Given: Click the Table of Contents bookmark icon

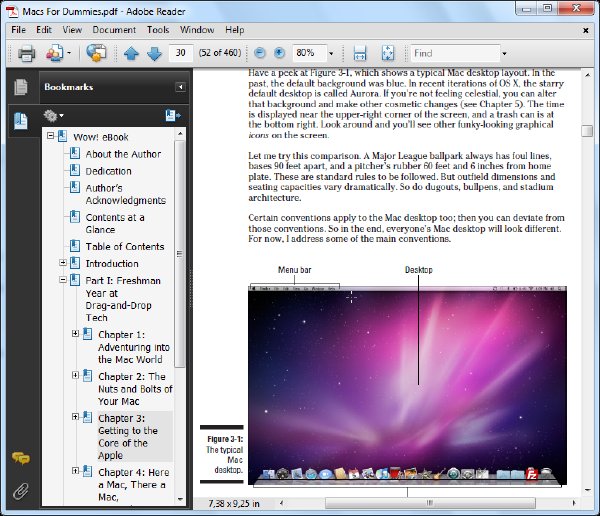Looking at the screenshot, I should [75, 245].
